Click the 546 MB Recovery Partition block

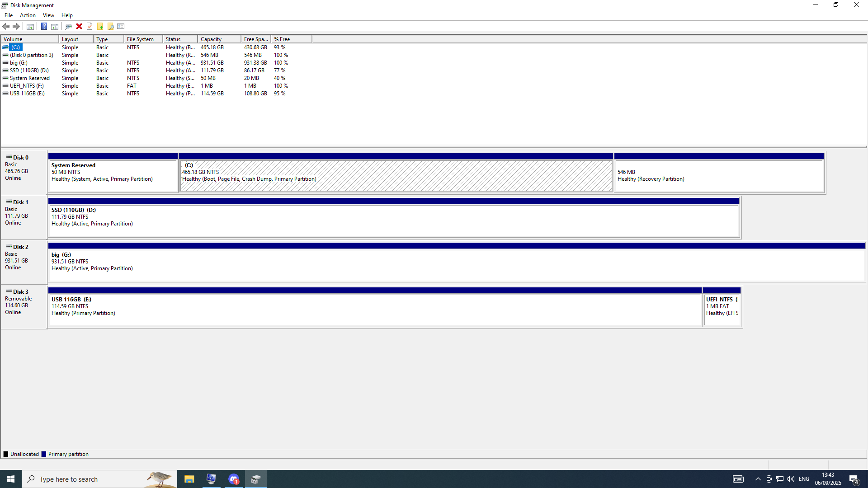[x=719, y=175]
